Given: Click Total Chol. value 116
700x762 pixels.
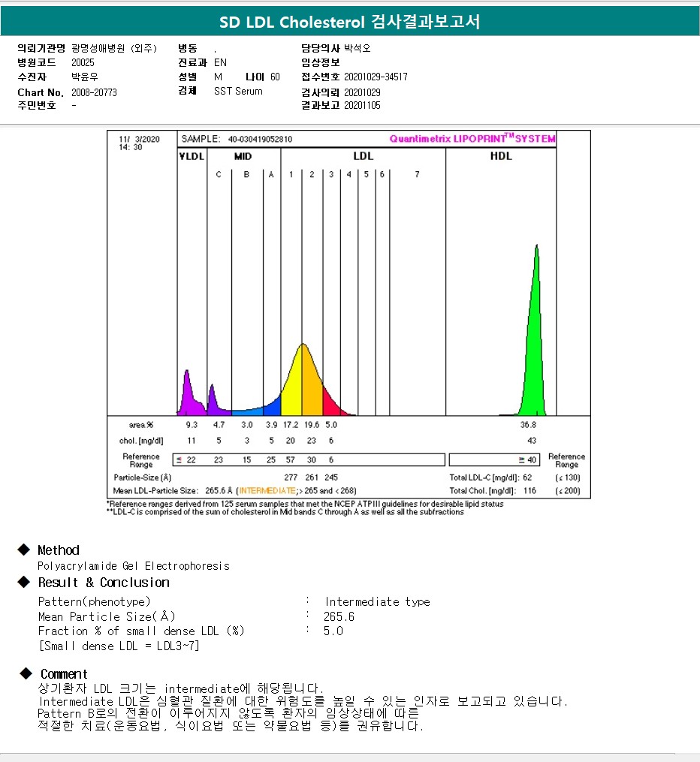Looking at the screenshot, I should [x=530, y=491].
